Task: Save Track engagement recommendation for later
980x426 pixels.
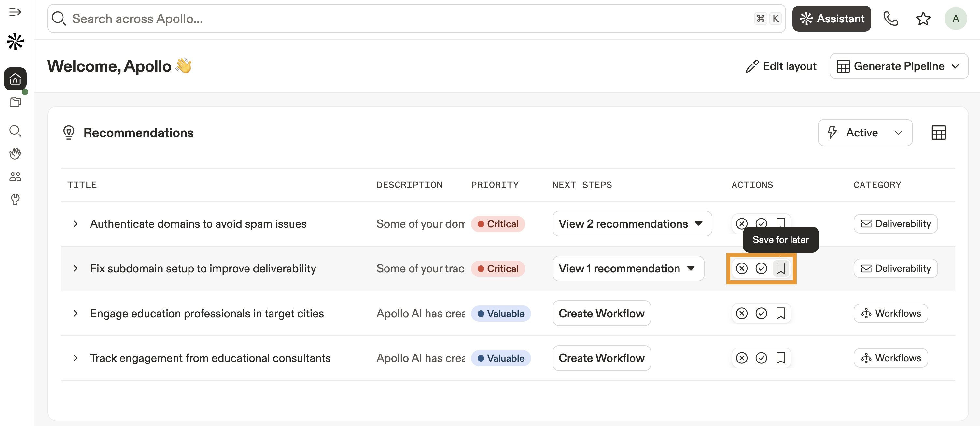Action: coord(781,358)
